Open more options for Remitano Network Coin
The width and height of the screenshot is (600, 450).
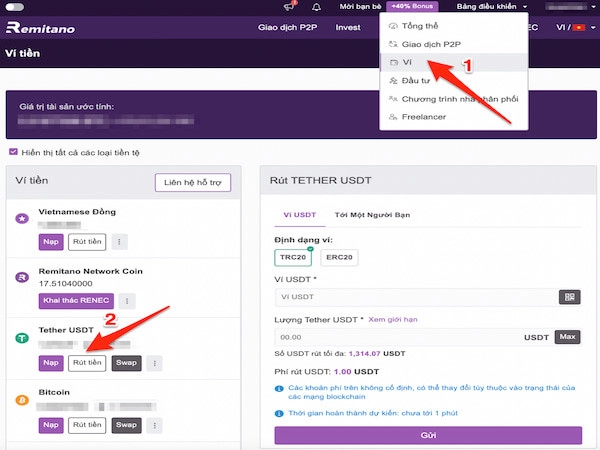pos(127,301)
